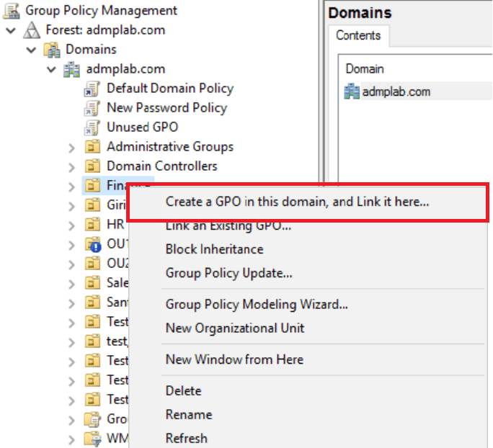Click the WMI Filters container icon
493x448 pixels.
click(92, 439)
